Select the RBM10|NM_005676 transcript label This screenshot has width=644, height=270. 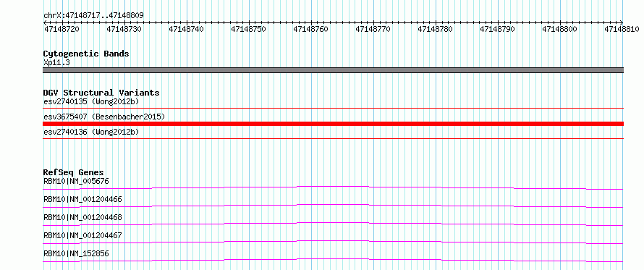pos(76,181)
